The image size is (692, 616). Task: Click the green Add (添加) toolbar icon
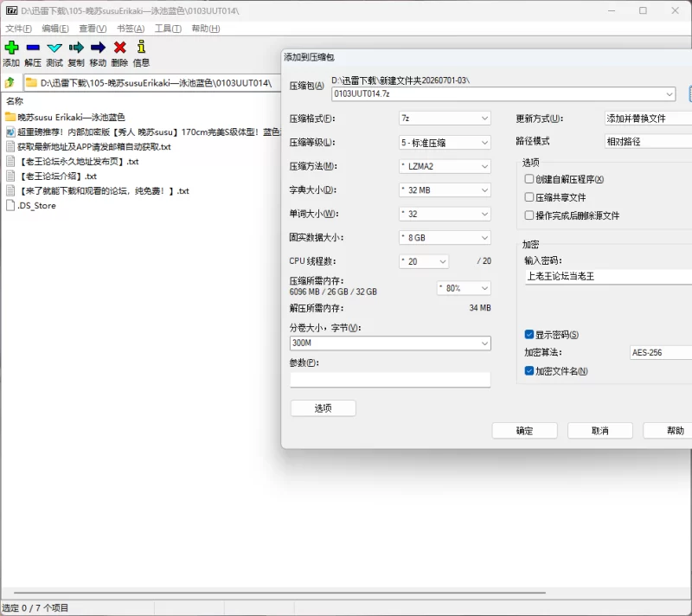coord(11,48)
